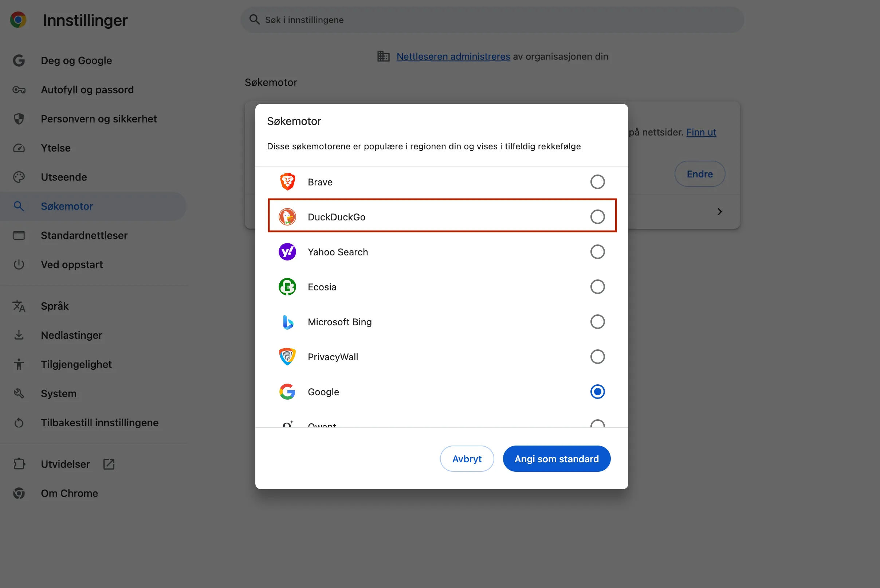
Task: Expand the row with right chevron arrow
Action: pos(719,212)
